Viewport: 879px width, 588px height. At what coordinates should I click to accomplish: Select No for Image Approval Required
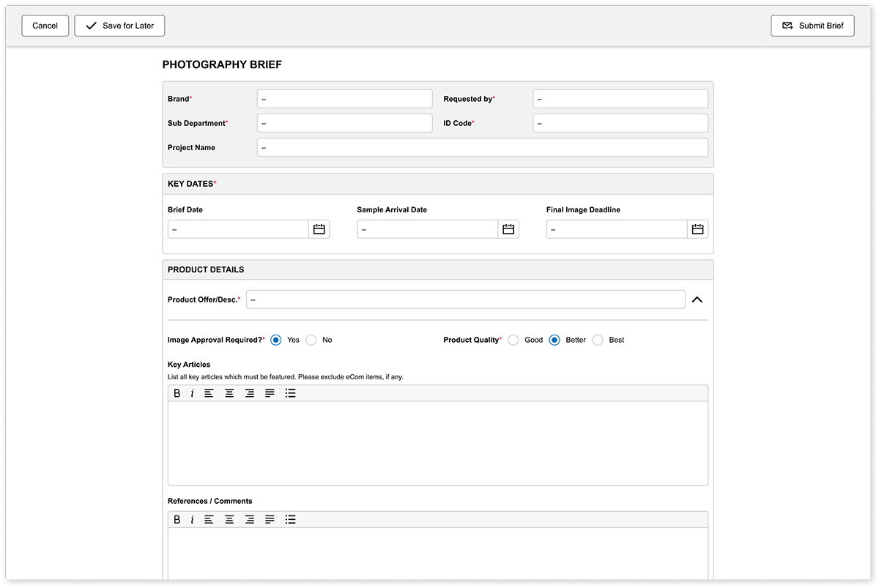[x=311, y=340]
